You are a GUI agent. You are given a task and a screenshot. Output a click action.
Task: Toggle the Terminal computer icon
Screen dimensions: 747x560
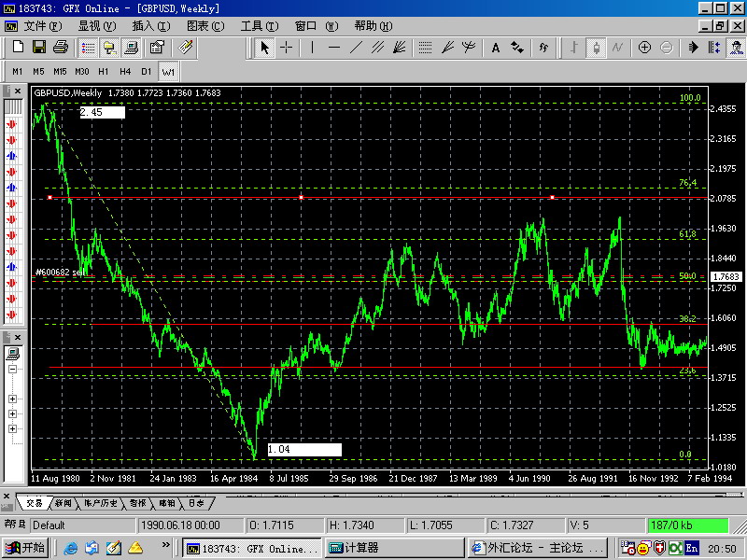coord(131,48)
